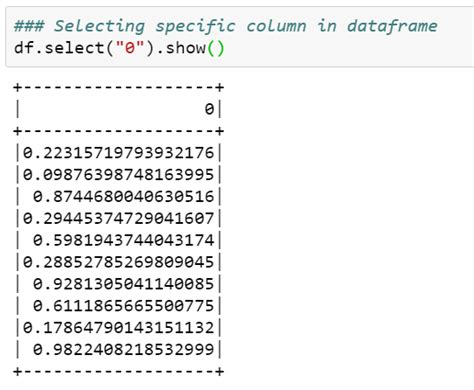Click the value 0.6111865665500775
This screenshot has height=390, width=474.
click(123, 306)
